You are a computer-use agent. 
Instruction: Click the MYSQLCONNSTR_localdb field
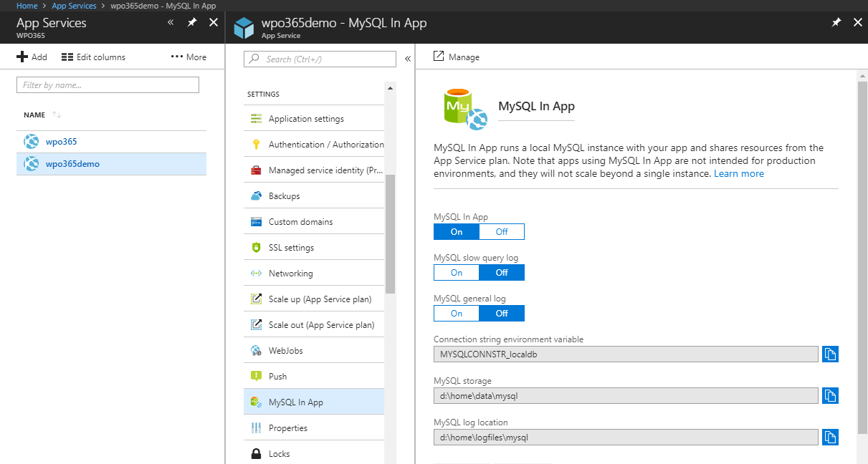pos(626,354)
